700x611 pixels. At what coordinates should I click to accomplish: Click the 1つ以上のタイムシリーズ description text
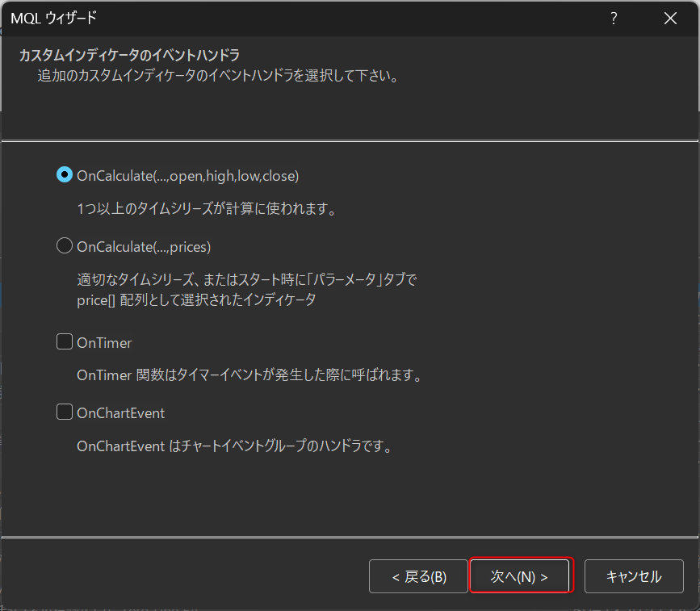click(205, 208)
